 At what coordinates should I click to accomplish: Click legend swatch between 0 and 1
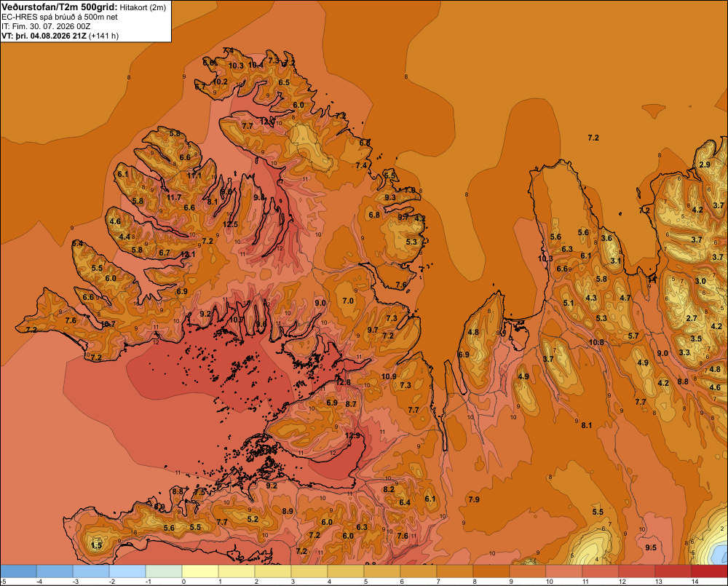[x=200, y=571]
